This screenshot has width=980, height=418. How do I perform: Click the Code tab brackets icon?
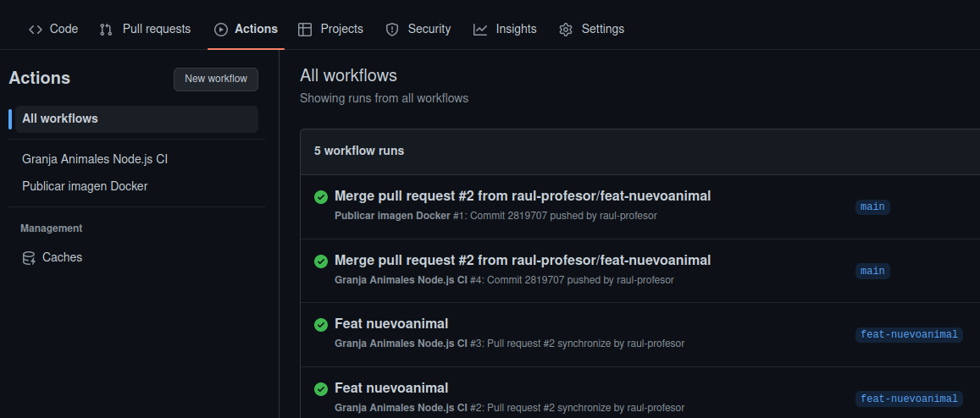click(36, 30)
